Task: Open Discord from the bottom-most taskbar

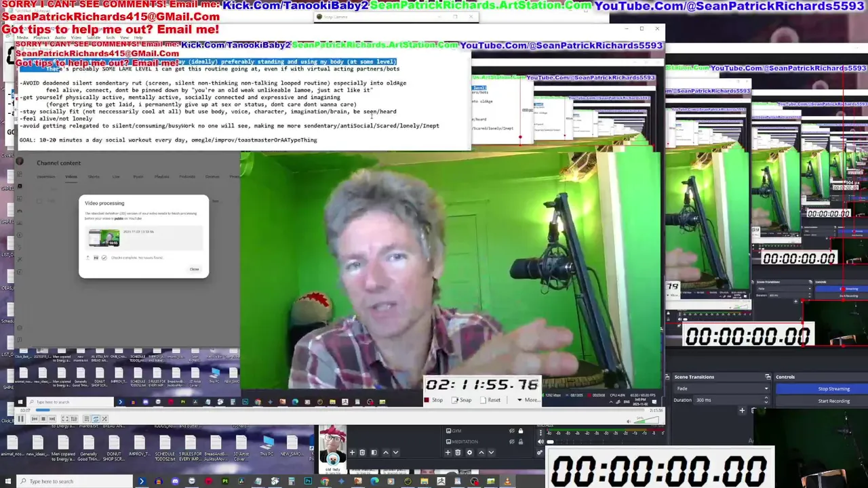Action: pos(175,481)
